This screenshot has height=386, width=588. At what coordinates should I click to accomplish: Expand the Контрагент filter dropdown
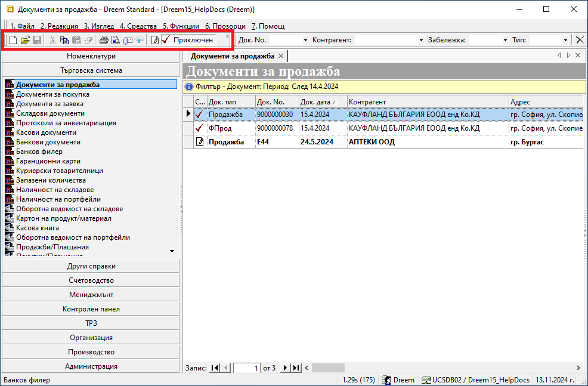420,40
